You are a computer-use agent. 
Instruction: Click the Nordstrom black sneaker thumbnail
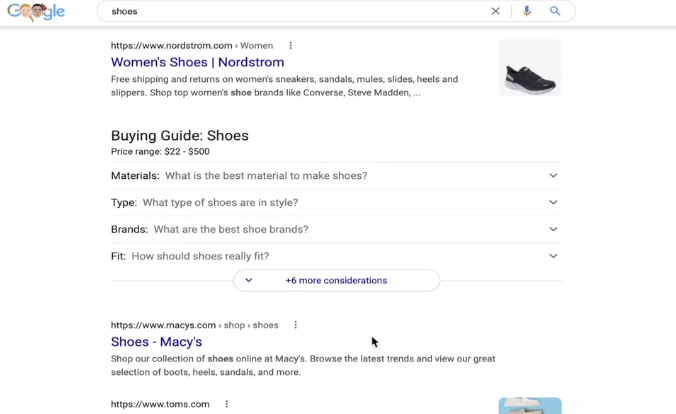(530, 68)
